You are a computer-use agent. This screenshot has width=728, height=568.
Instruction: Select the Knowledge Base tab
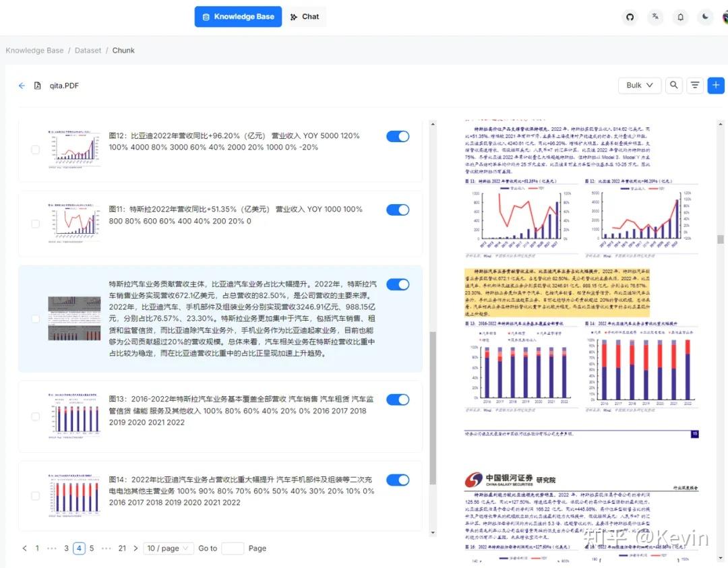click(238, 16)
